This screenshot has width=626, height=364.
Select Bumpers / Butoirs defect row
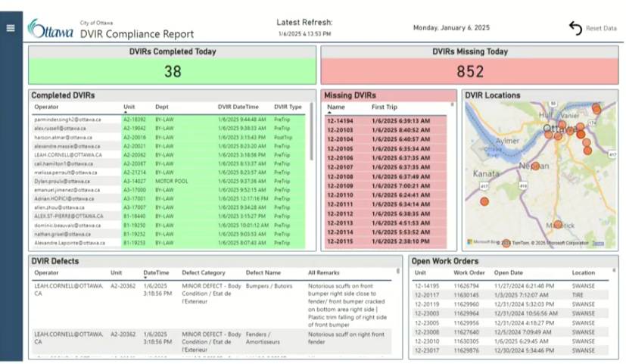point(212,305)
